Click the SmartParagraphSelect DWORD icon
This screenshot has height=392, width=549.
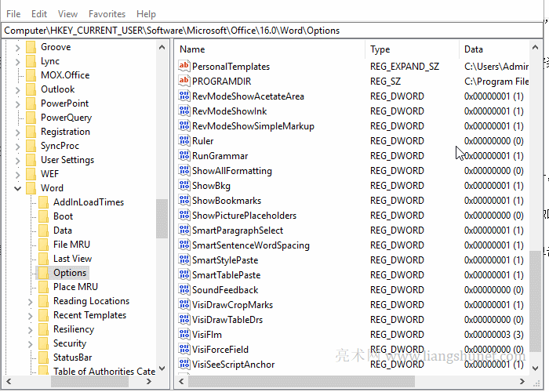[184, 230]
